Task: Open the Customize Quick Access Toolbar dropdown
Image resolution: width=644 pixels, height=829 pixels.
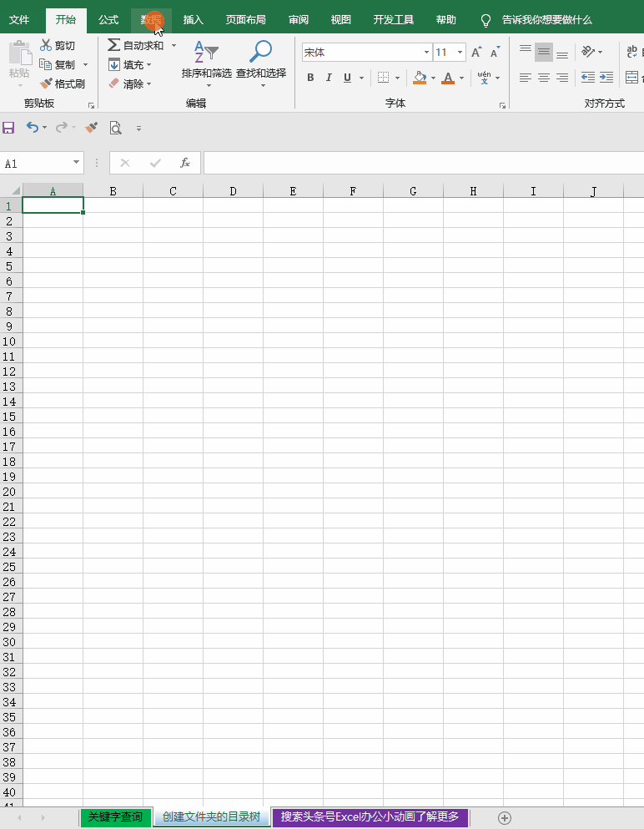Action: [x=138, y=128]
